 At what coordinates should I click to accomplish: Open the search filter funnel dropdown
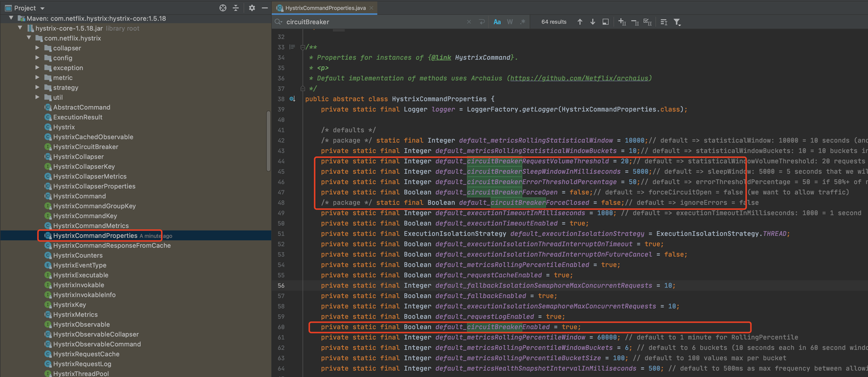[677, 22]
